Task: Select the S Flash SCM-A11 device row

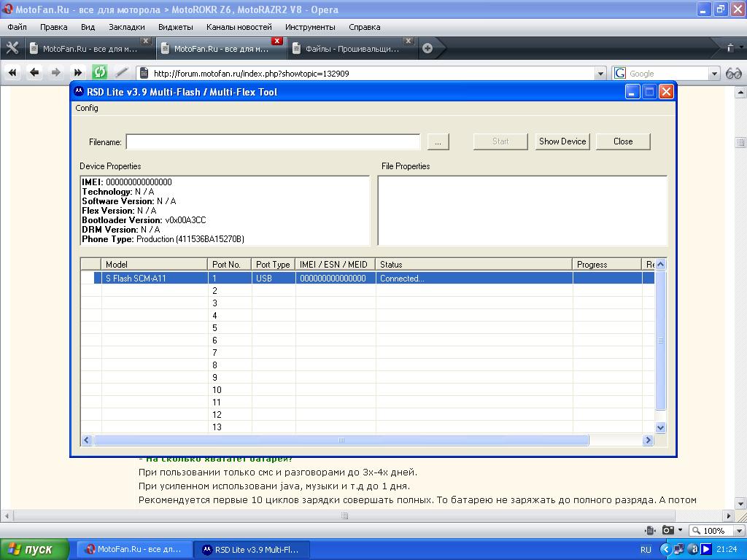Action: click(368, 278)
